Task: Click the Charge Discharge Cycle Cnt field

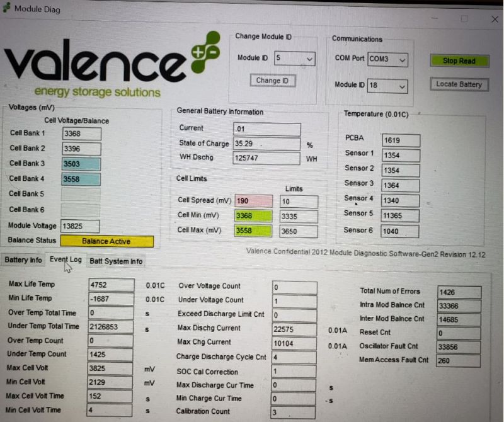Action: click(x=294, y=357)
